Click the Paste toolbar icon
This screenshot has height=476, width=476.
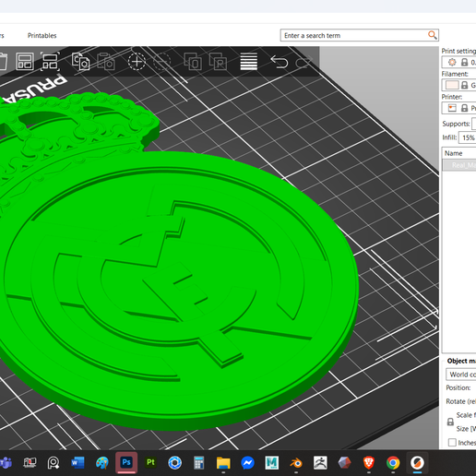(106, 62)
